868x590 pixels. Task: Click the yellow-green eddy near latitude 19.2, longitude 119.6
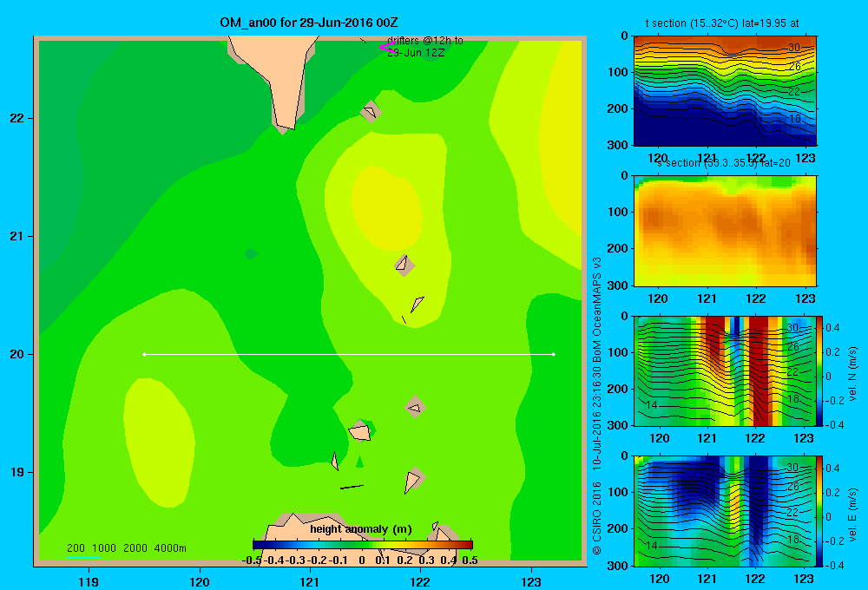pyautogui.click(x=159, y=442)
